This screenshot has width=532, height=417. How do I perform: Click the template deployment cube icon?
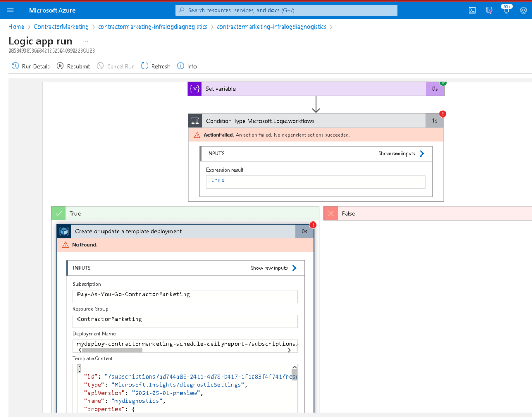[x=64, y=231]
